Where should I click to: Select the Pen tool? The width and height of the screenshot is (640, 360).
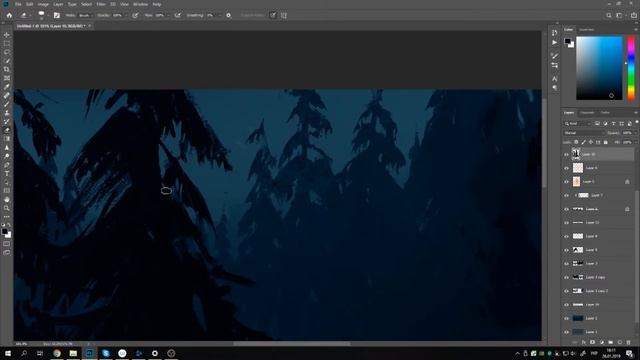pos(7,165)
